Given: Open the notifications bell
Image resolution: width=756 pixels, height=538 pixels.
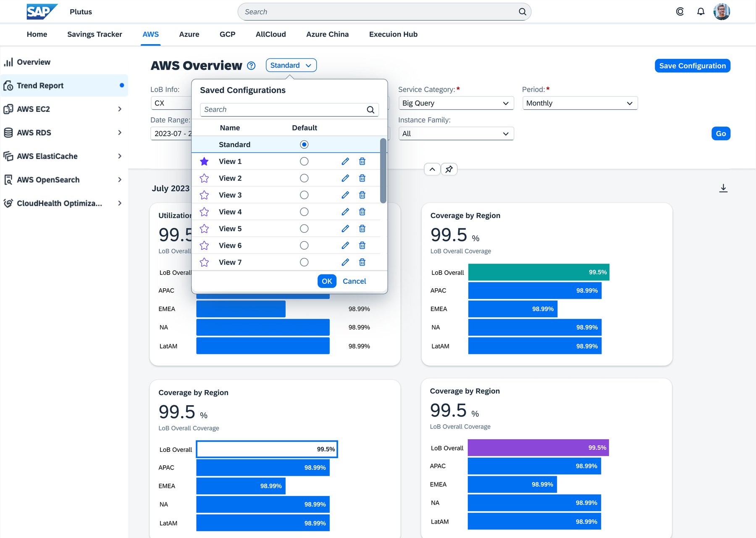Looking at the screenshot, I should (x=701, y=12).
